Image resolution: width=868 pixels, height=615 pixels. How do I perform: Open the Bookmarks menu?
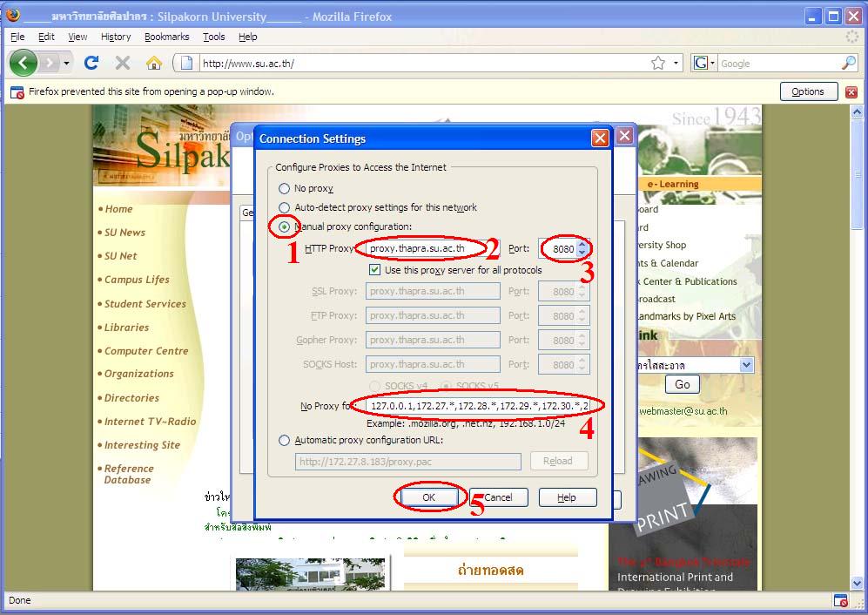(166, 37)
